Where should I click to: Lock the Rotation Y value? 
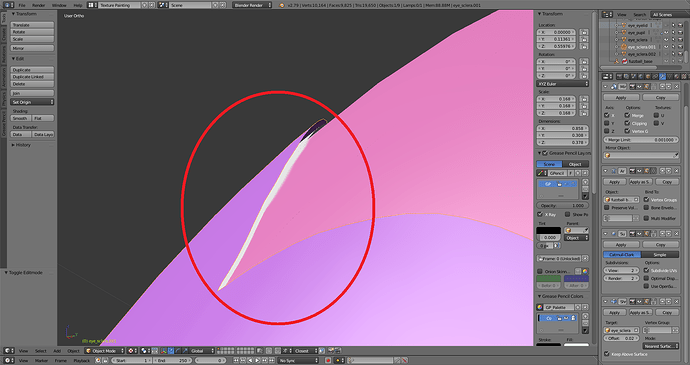point(584,69)
